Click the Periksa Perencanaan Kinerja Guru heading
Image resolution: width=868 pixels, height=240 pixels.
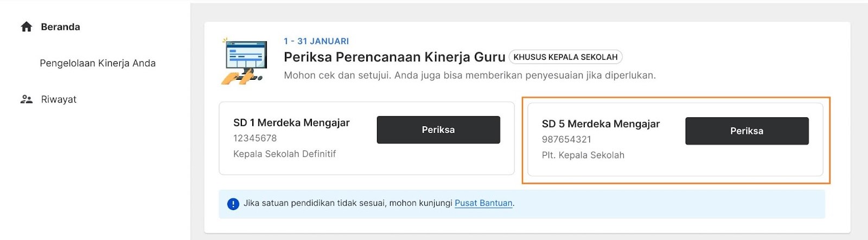point(394,57)
